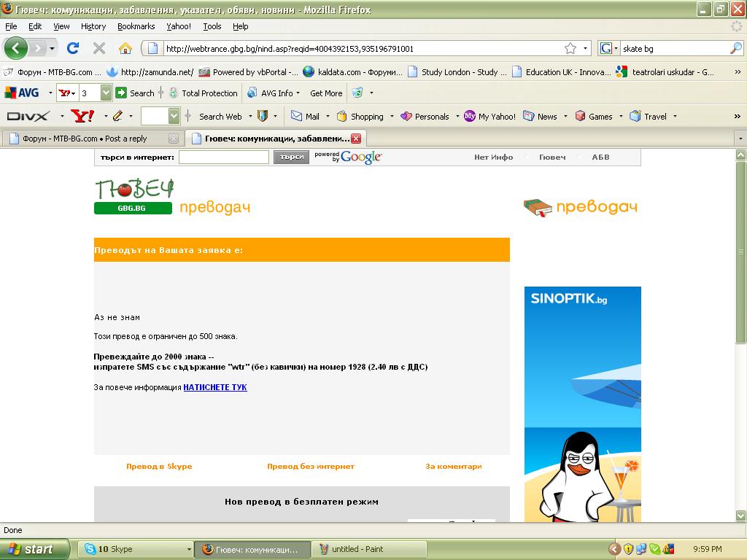Go to the Firefox home page icon

pyautogui.click(x=125, y=48)
